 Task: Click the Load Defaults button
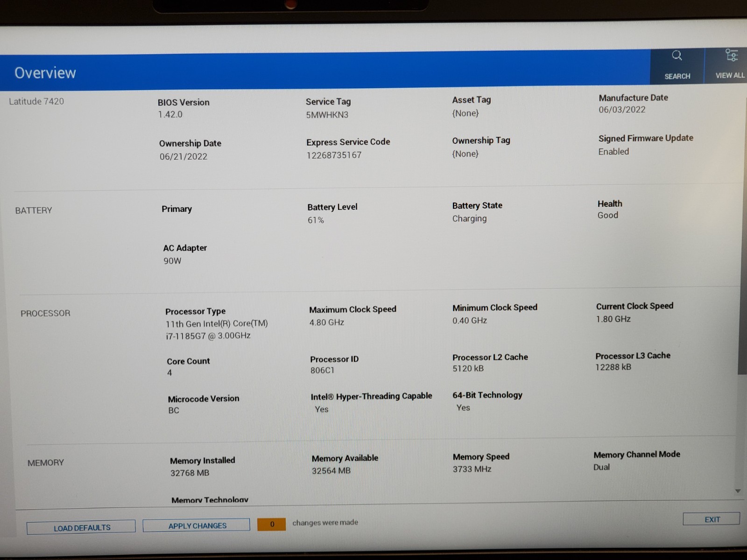(81, 527)
